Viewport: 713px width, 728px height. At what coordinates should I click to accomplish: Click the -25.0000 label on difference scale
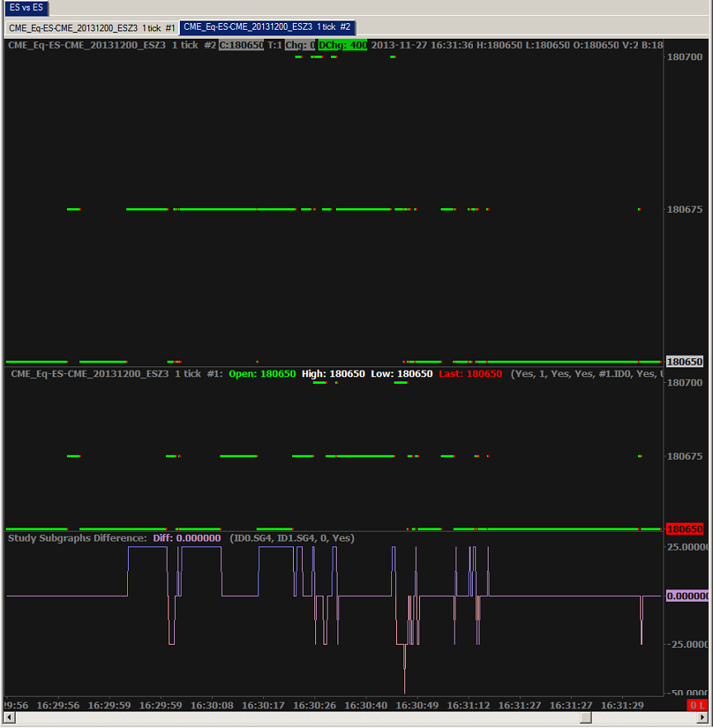pos(687,644)
